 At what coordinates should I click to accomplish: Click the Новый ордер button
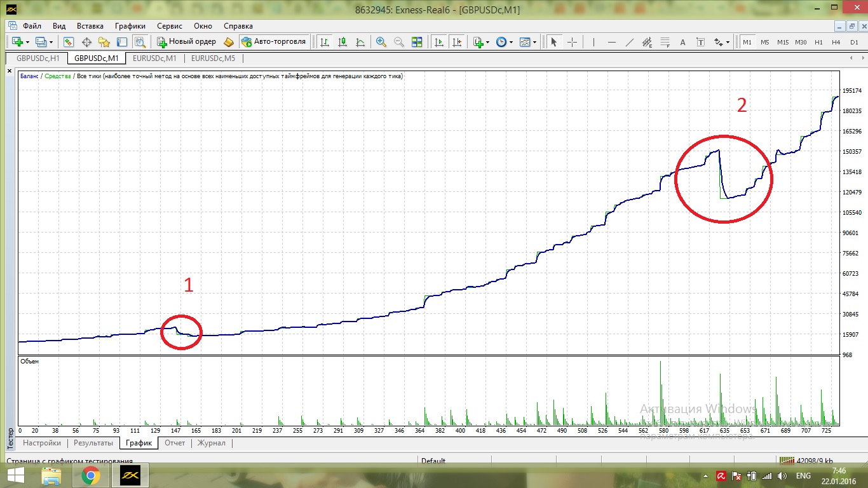(x=186, y=42)
